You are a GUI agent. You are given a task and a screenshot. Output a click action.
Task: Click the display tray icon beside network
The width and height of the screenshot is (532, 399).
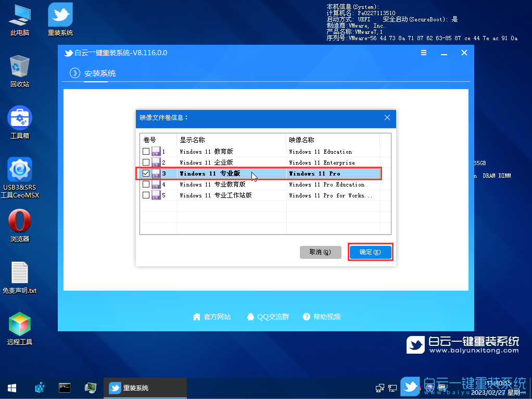[x=392, y=388]
